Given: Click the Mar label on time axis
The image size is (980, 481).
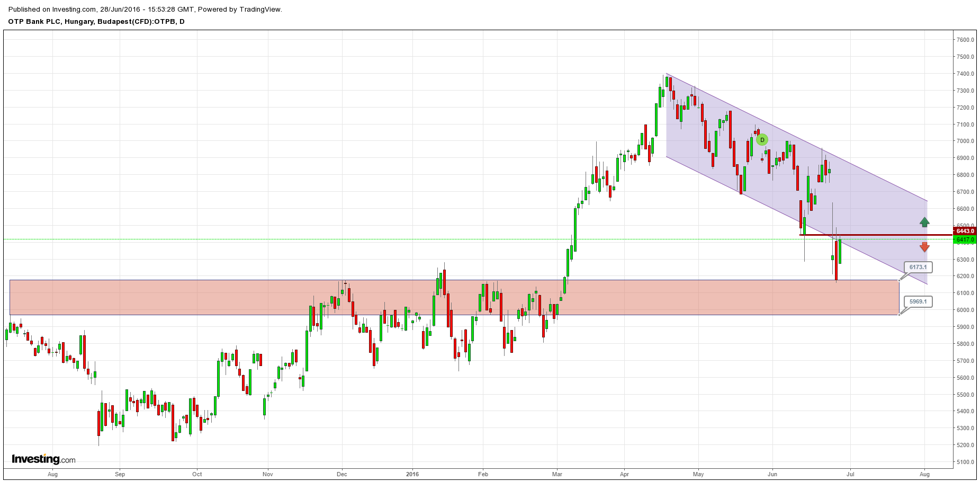Looking at the screenshot, I should (557, 474).
